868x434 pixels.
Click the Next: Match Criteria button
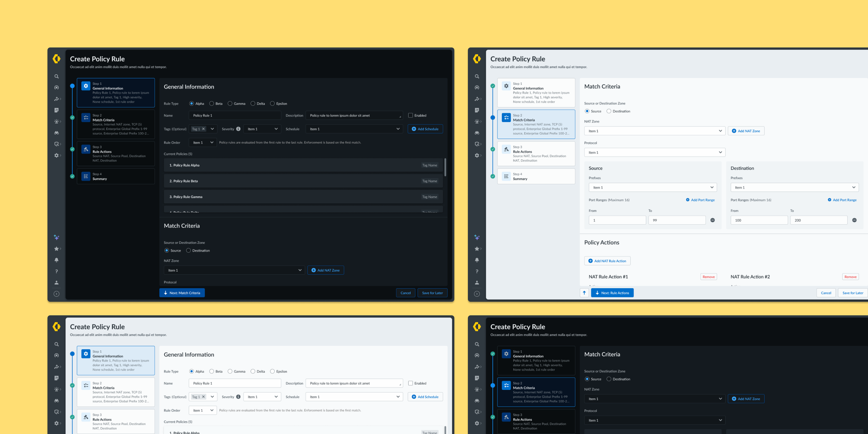(x=182, y=293)
